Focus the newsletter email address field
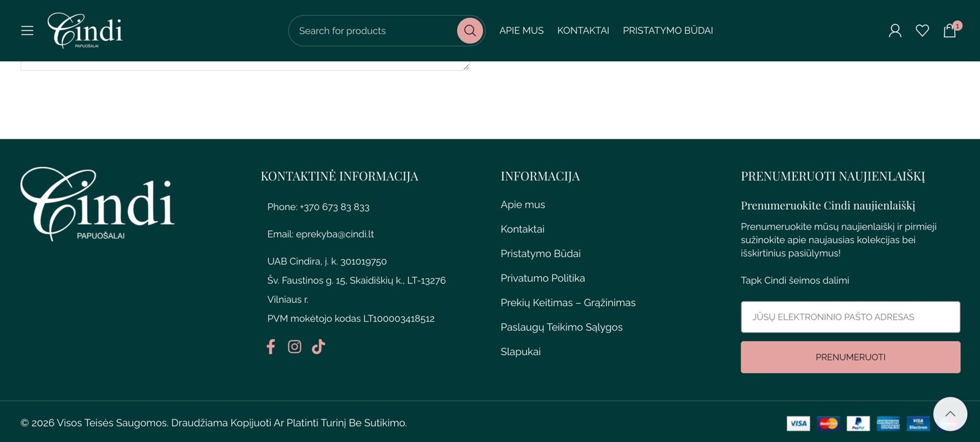 click(x=850, y=317)
